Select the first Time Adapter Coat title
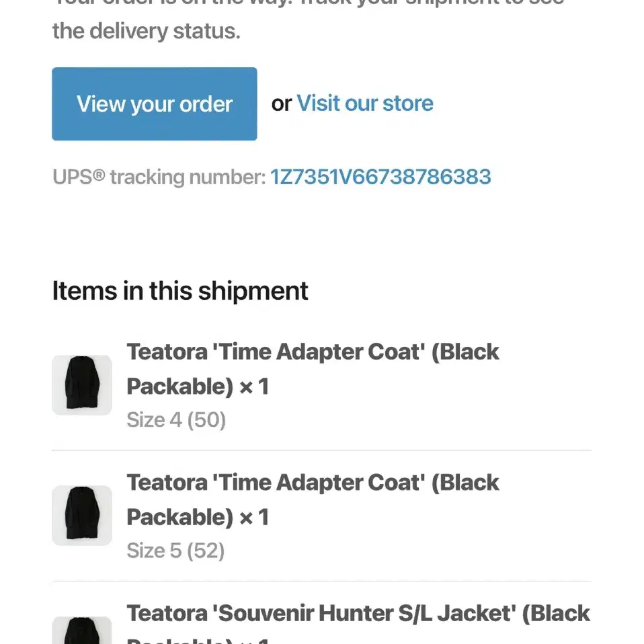Viewport: 644px width, 644px height. click(x=313, y=369)
